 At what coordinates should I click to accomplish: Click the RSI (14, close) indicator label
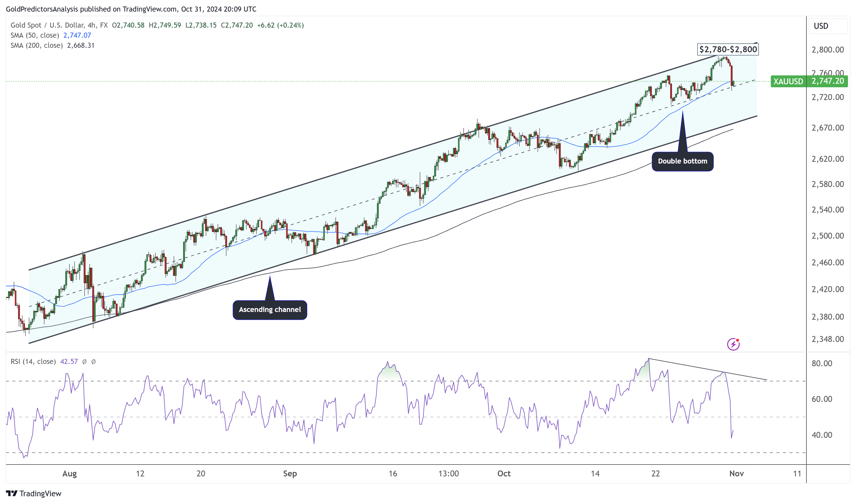[33, 361]
